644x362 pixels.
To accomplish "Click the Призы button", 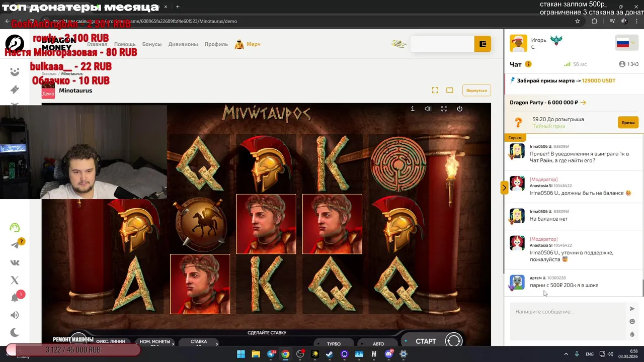I will point(628,123).
